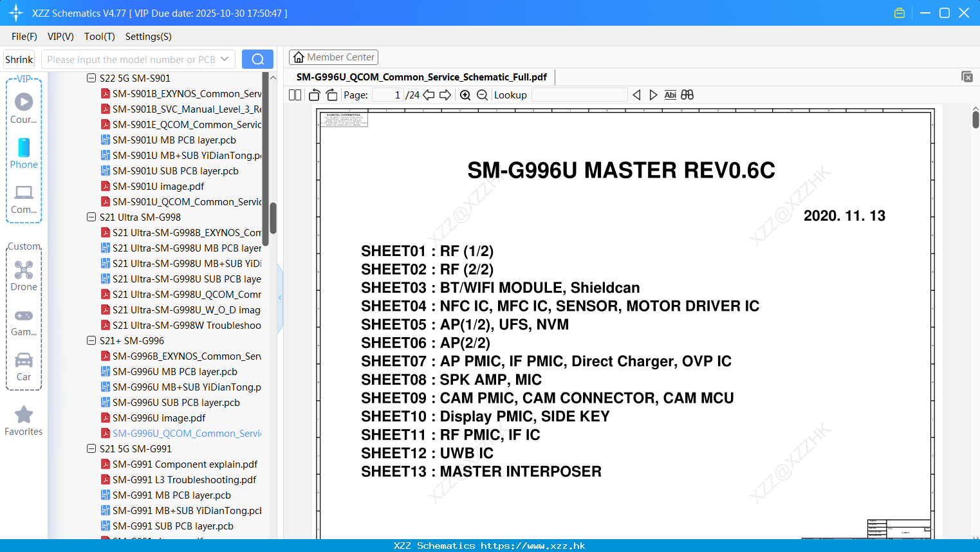Go to next page arrow
The image size is (980, 552).
click(445, 95)
